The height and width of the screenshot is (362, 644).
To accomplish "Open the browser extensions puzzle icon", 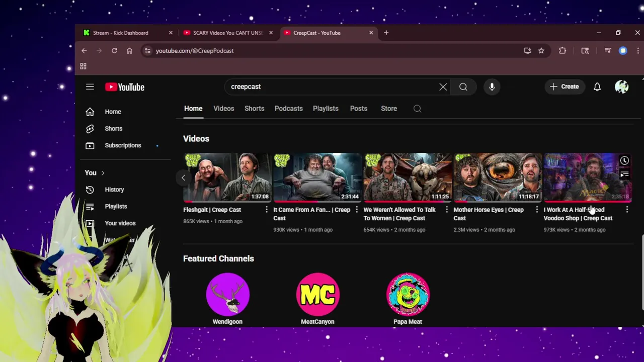I will [x=562, y=51].
